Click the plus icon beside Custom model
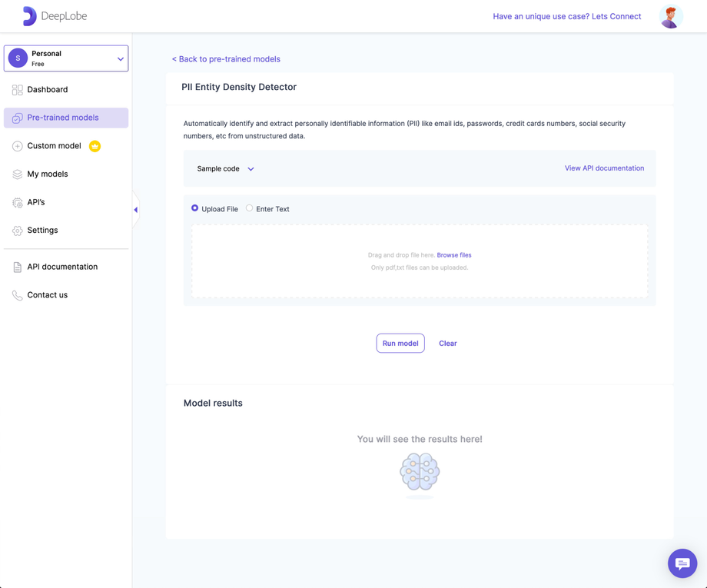Viewport: 707px width, 588px height. [17, 146]
